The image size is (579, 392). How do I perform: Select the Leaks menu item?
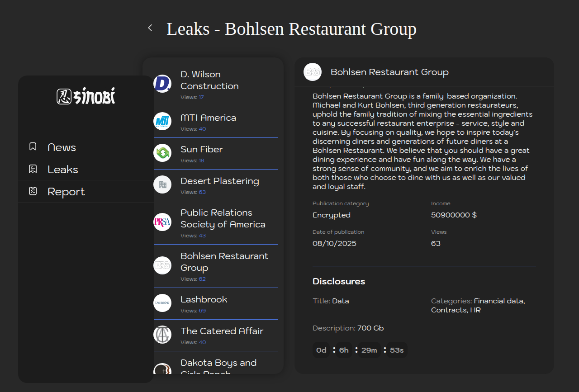63,170
